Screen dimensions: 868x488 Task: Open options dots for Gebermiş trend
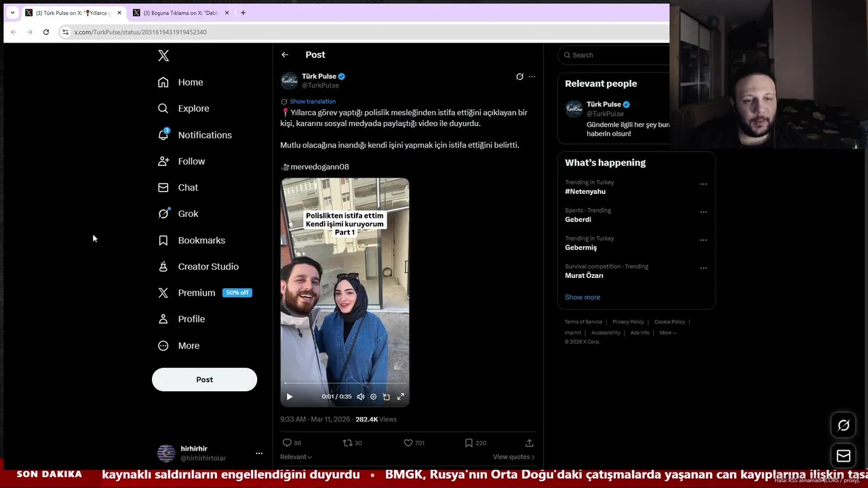[x=703, y=239]
